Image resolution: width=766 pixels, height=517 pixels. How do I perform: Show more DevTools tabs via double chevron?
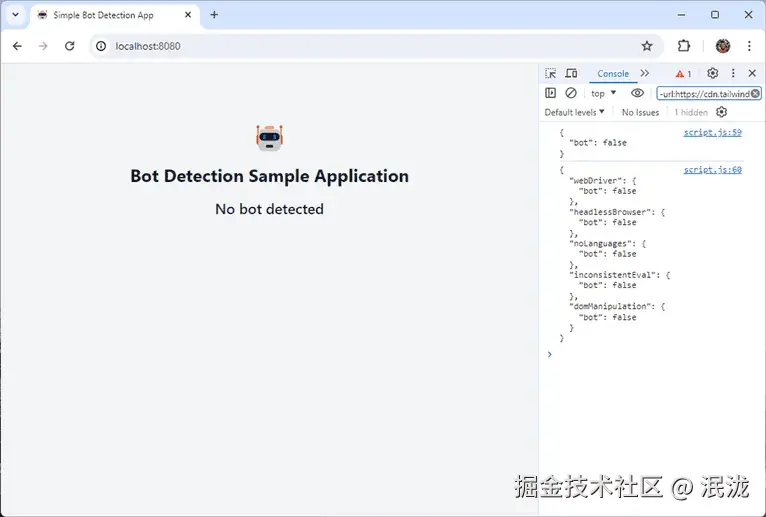[645, 73]
